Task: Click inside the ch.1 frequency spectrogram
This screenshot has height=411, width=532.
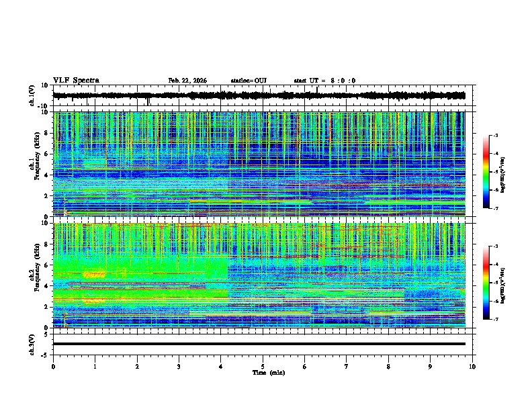Action: click(259, 164)
